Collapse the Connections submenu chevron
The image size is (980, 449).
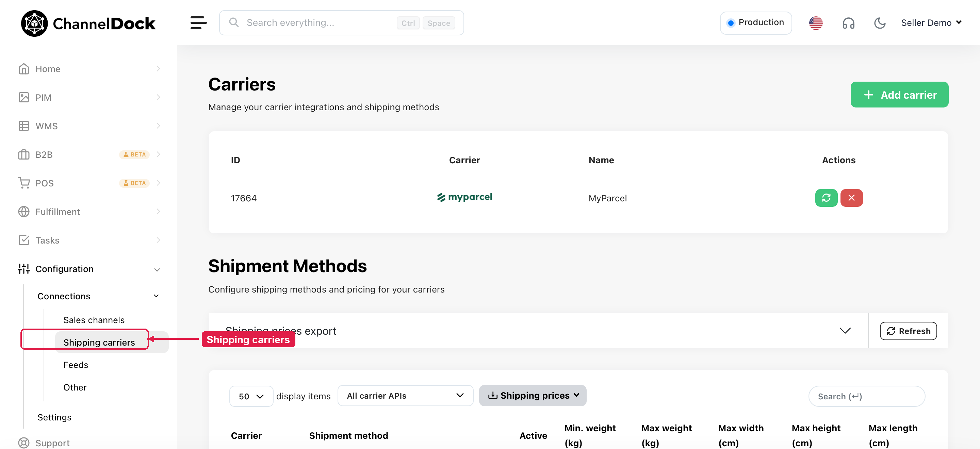click(x=156, y=296)
